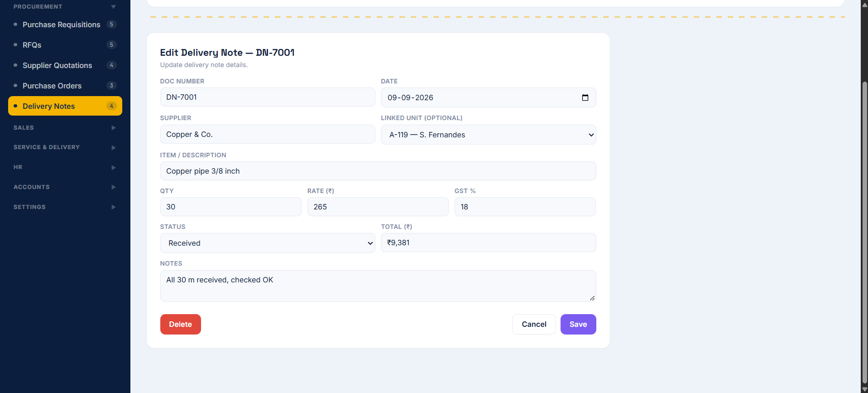Image resolution: width=868 pixels, height=393 pixels.
Task: Click inside the Notes textarea
Action: pyautogui.click(x=378, y=286)
